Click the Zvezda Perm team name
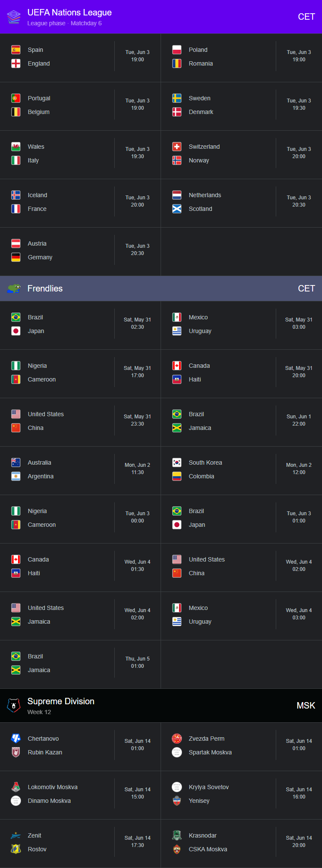Screen dimensions: 322x868 tap(206, 739)
